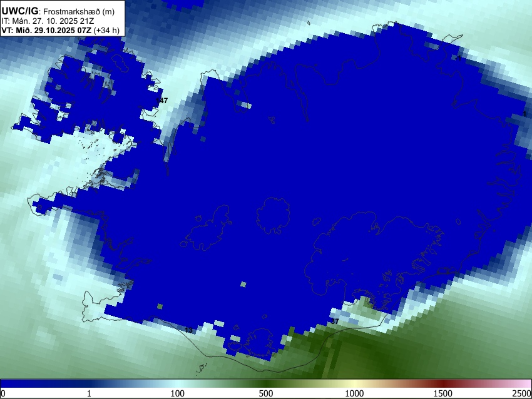Click the map value label '13'
The height and width of the screenshot is (399, 532).
pos(188,330)
